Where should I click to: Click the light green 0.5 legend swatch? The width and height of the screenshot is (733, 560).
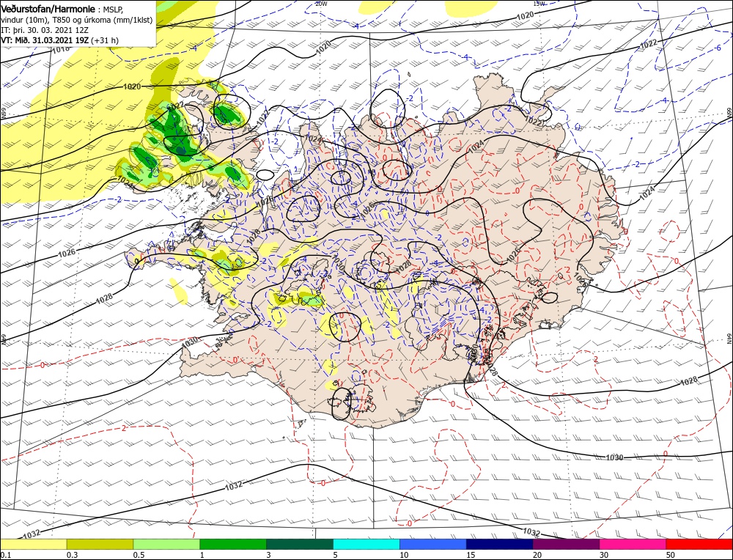(x=166, y=544)
